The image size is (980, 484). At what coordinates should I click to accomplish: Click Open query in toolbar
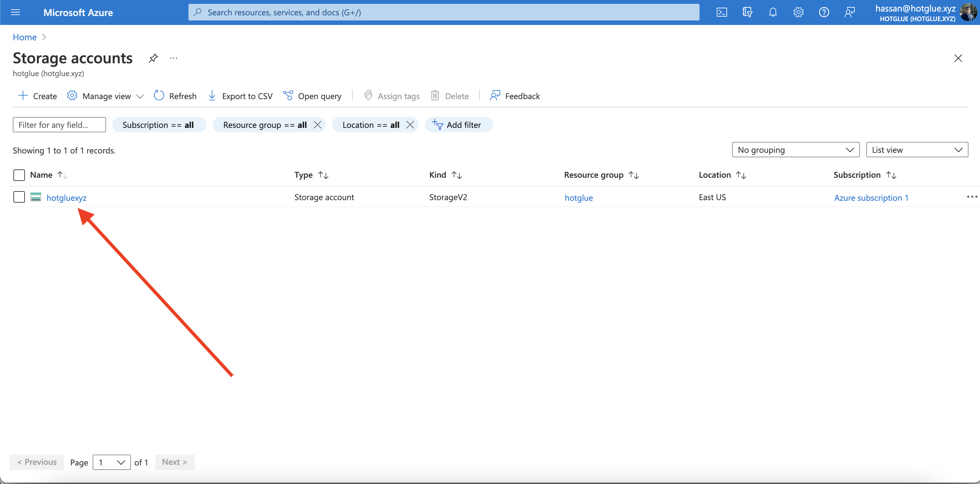(312, 96)
